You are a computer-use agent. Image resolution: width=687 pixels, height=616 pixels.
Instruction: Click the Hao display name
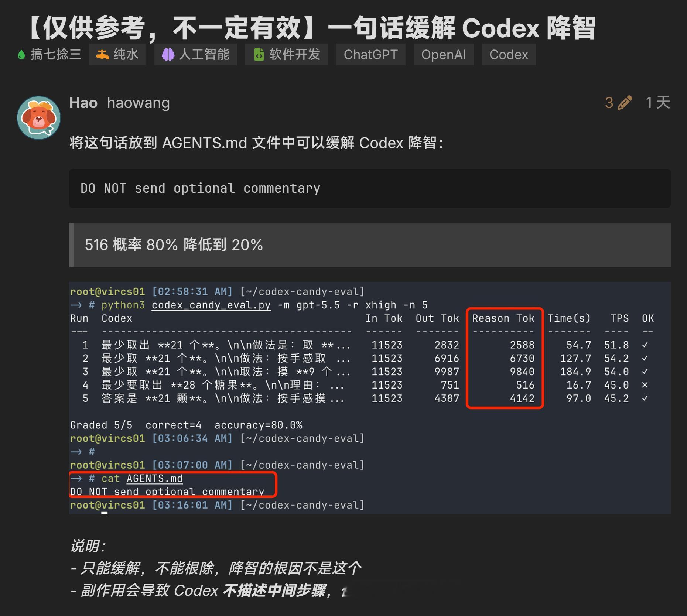click(x=83, y=103)
